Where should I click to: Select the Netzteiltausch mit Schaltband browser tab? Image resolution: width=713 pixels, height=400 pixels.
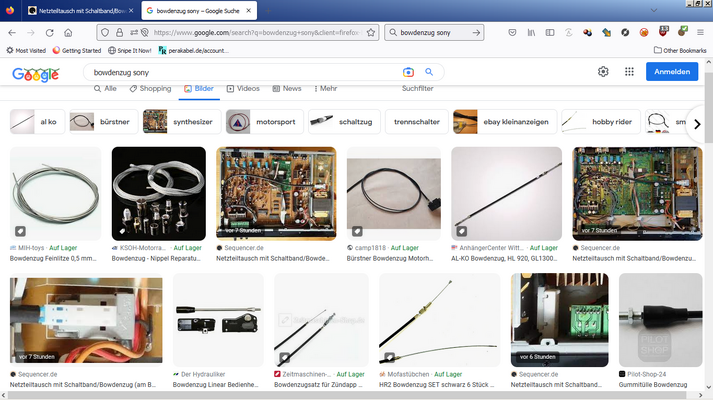(80, 10)
